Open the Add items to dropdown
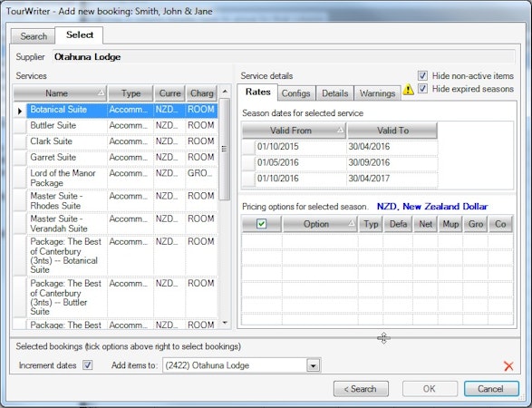The height and width of the screenshot is (408, 532). pos(314,365)
